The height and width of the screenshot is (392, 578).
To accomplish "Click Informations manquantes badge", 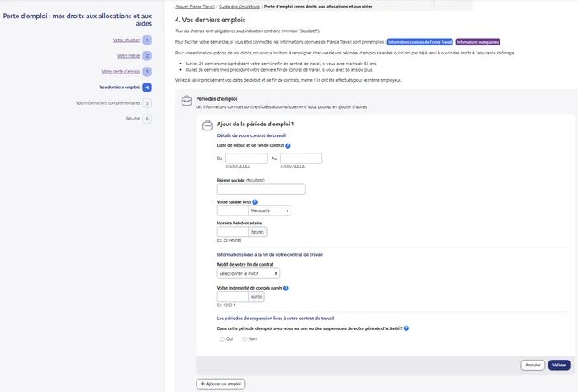I will 478,42.
